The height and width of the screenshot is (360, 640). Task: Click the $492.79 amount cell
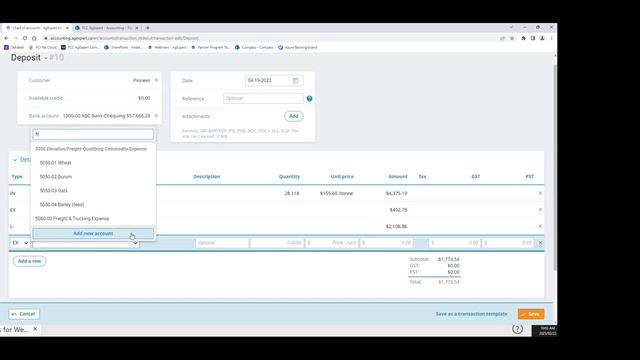pos(398,210)
